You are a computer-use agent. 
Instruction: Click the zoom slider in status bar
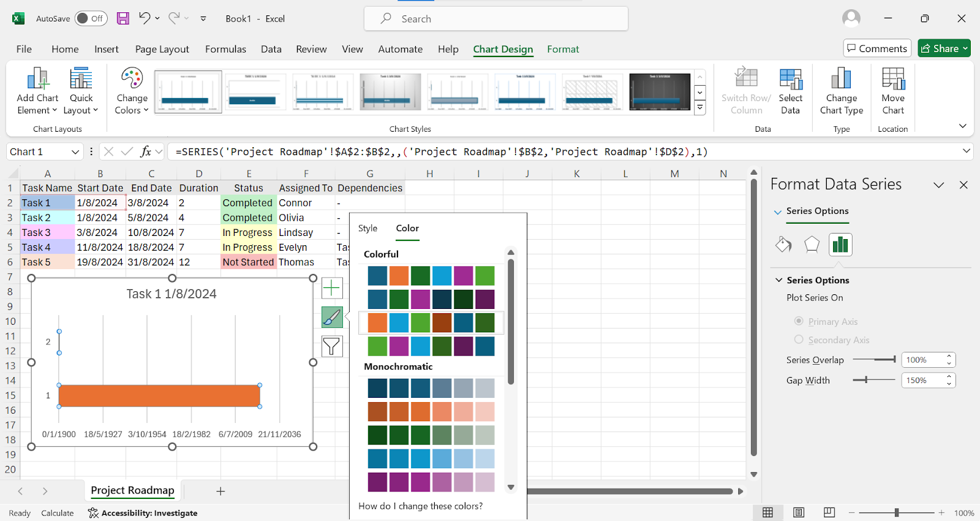pos(897,512)
